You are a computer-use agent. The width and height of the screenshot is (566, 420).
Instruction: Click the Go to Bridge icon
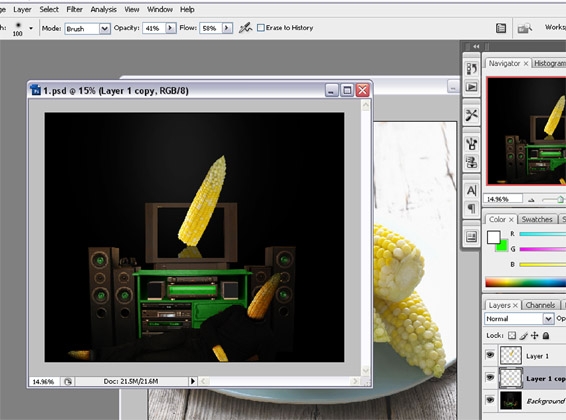pos(524,28)
